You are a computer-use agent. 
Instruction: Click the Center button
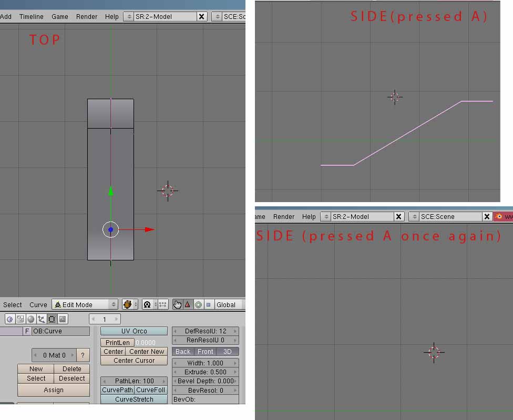click(113, 352)
